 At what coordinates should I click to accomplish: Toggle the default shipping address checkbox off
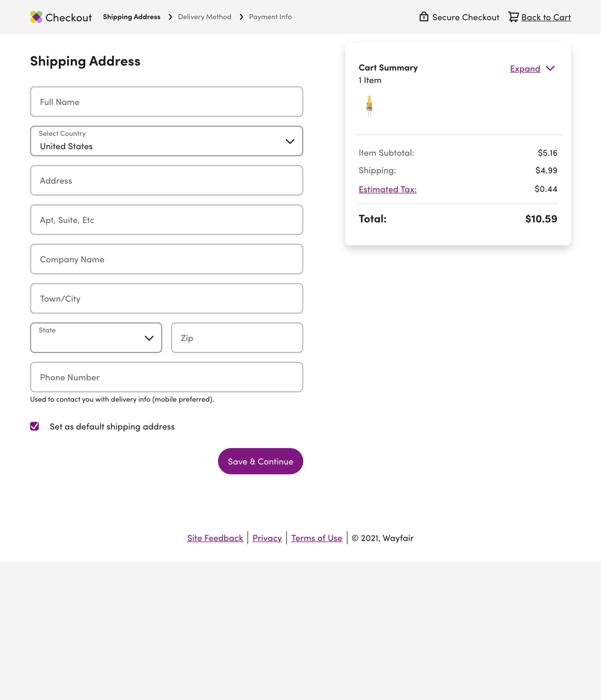34,426
